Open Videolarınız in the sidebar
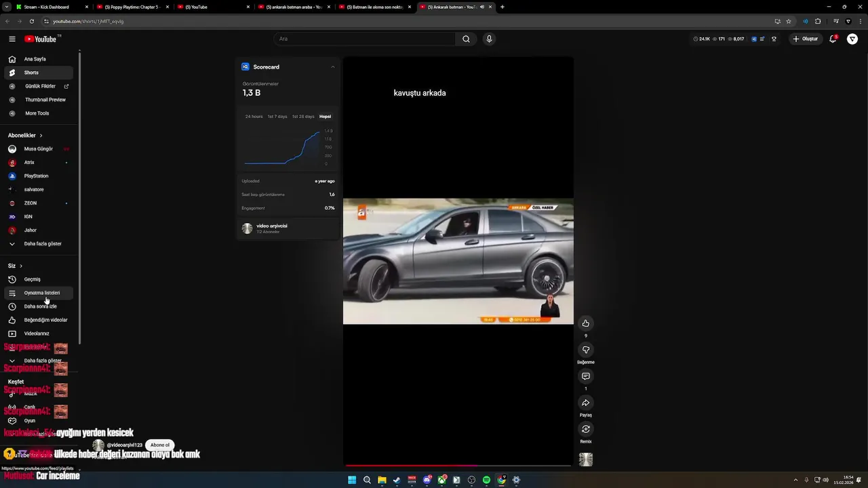Viewport: 868px width, 488px height. tap(39, 333)
